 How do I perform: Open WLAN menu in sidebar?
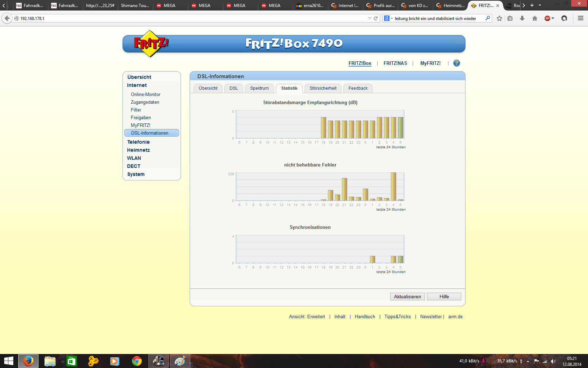pos(134,158)
